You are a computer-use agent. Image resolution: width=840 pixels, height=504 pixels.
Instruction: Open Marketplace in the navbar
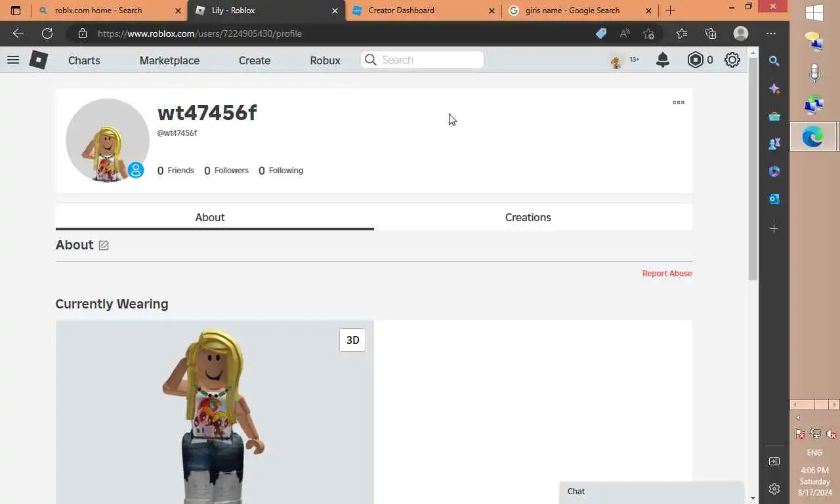[x=169, y=60]
